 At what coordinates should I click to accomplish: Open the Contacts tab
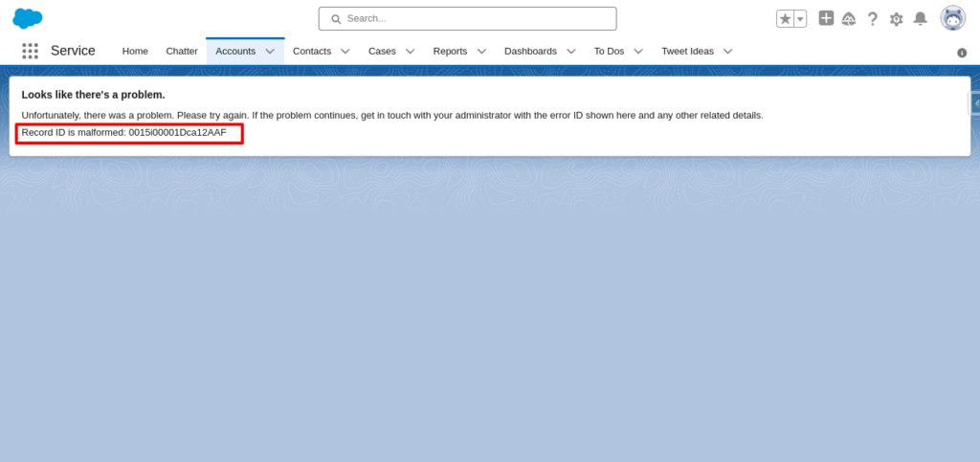(x=312, y=52)
